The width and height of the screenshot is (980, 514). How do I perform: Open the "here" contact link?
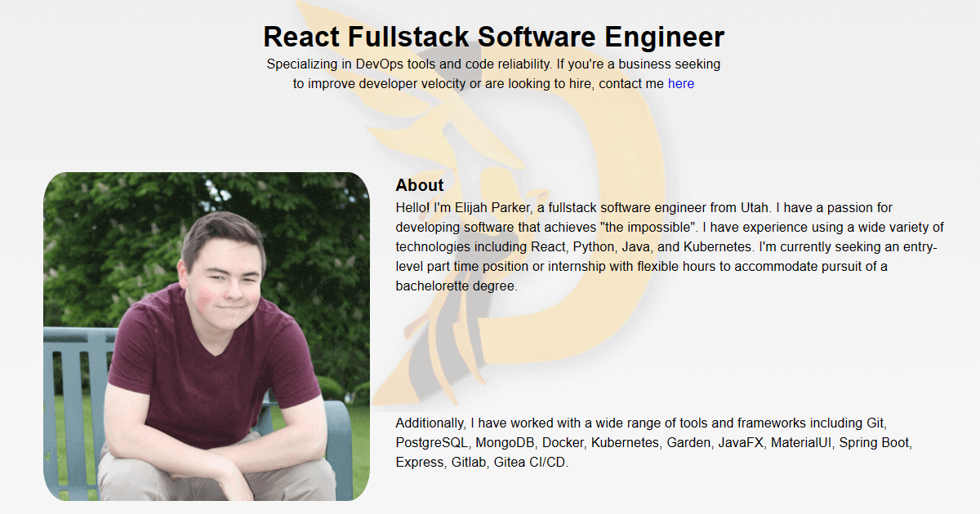pyautogui.click(x=681, y=83)
